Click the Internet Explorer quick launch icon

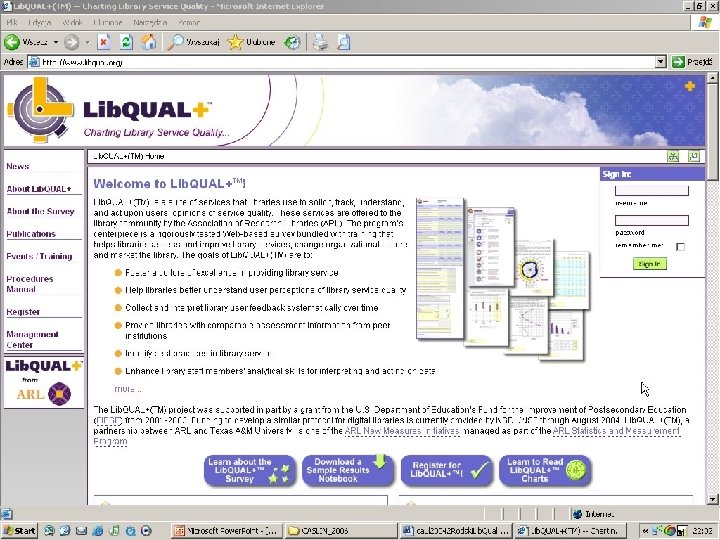coord(97,531)
